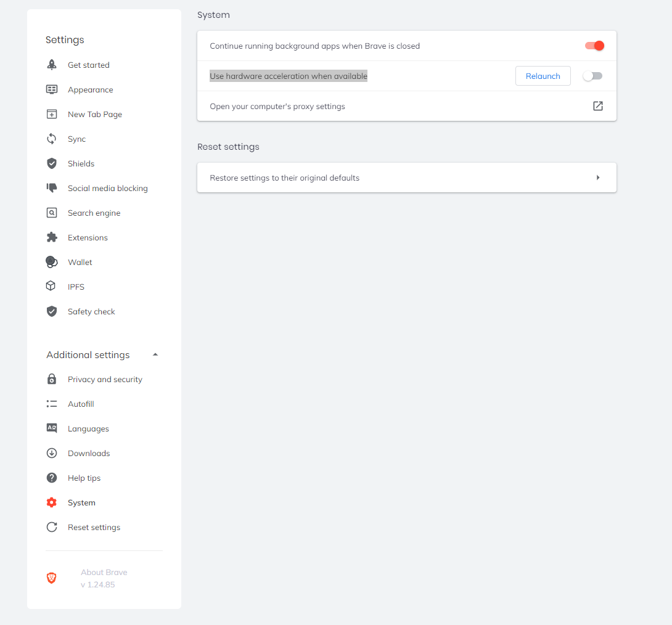
Task: Click the Reset settings circular arrow icon
Action: 51,527
